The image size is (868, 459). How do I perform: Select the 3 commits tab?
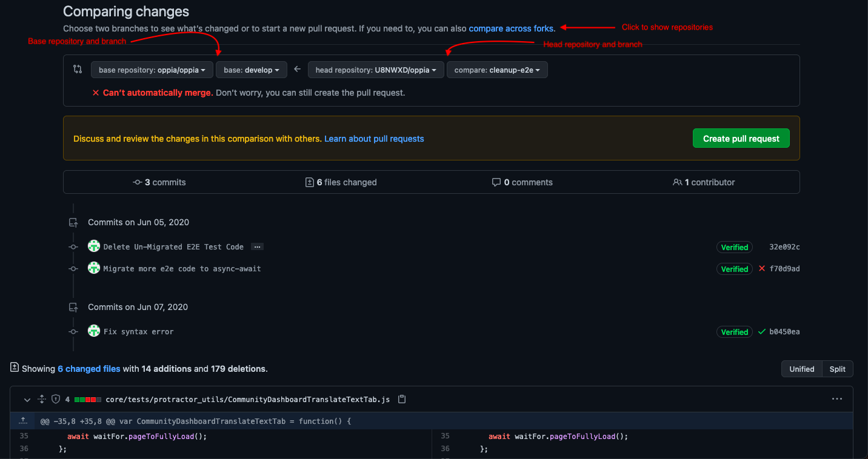[x=159, y=182]
